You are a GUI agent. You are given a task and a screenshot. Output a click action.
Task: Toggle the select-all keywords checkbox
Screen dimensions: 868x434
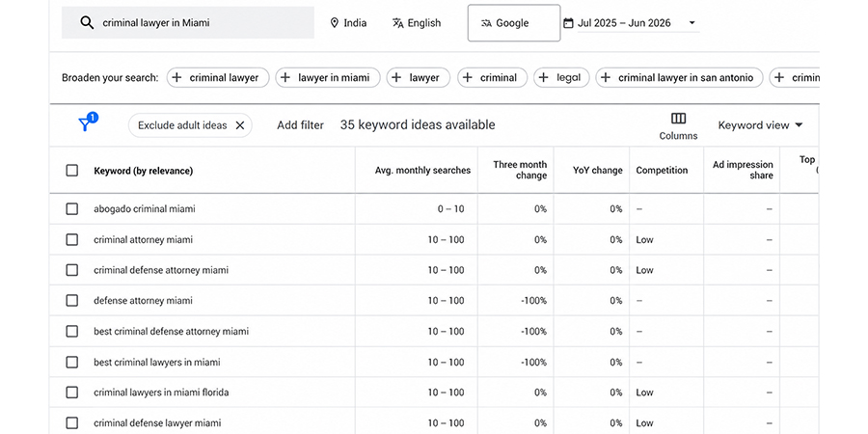(x=72, y=170)
